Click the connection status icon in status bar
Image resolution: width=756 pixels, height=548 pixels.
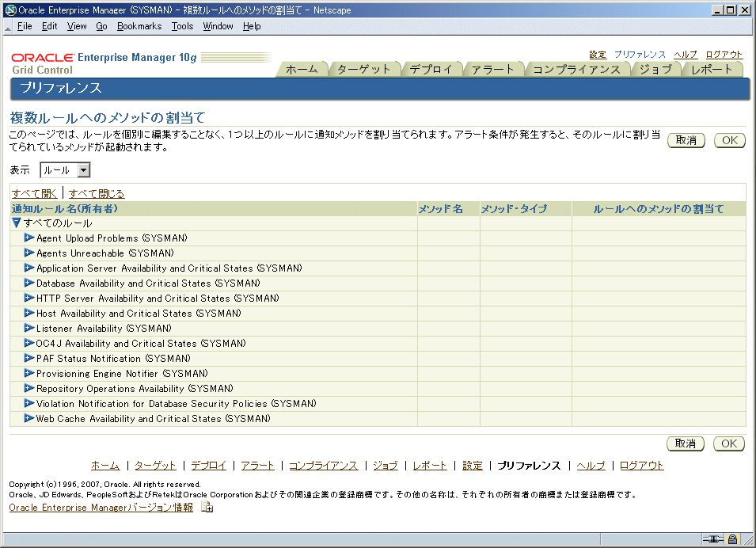[712, 539]
